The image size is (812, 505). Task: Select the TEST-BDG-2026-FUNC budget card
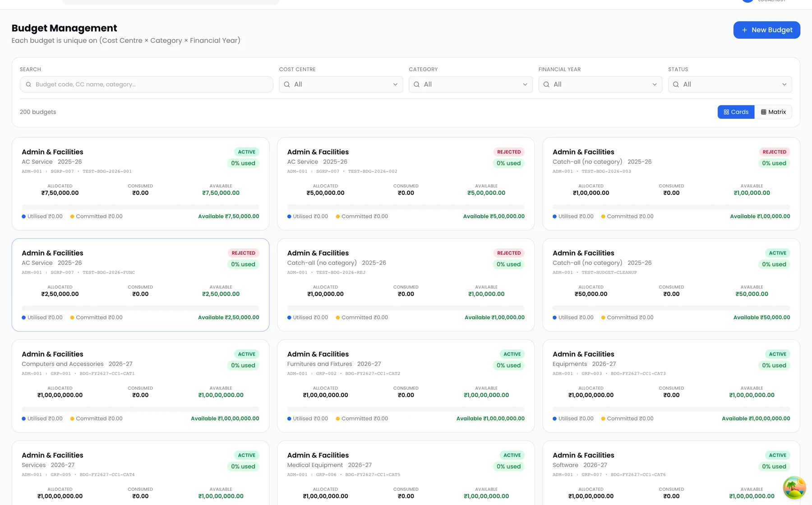tap(140, 285)
